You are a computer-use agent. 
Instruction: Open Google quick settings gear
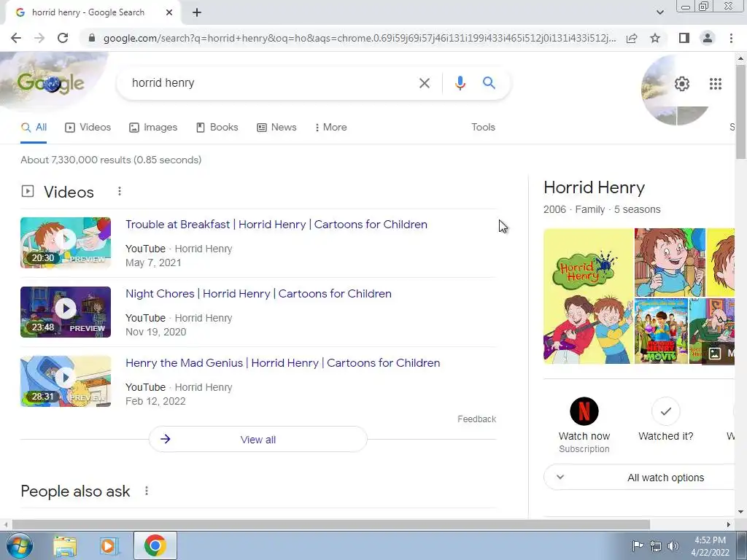[x=682, y=84]
